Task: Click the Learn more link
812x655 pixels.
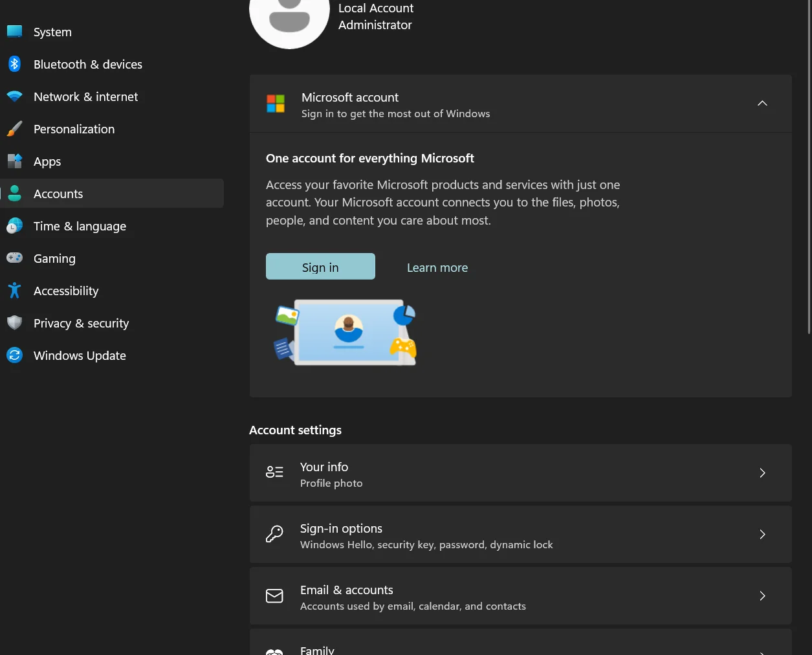Action: pyautogui.click(x=437, y=267)
